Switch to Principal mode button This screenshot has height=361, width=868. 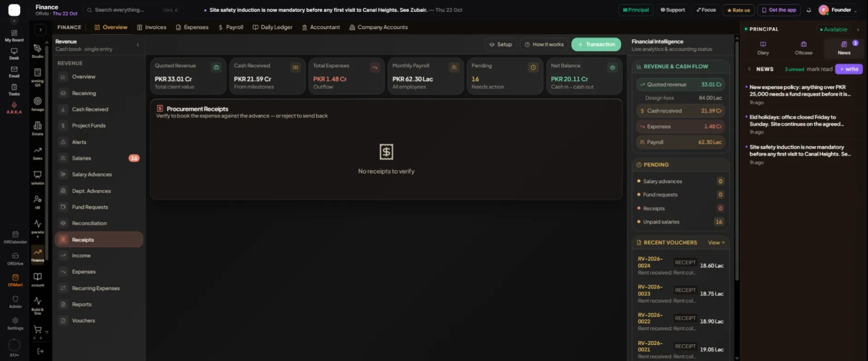pyautogui.click(x=636, y=10)
